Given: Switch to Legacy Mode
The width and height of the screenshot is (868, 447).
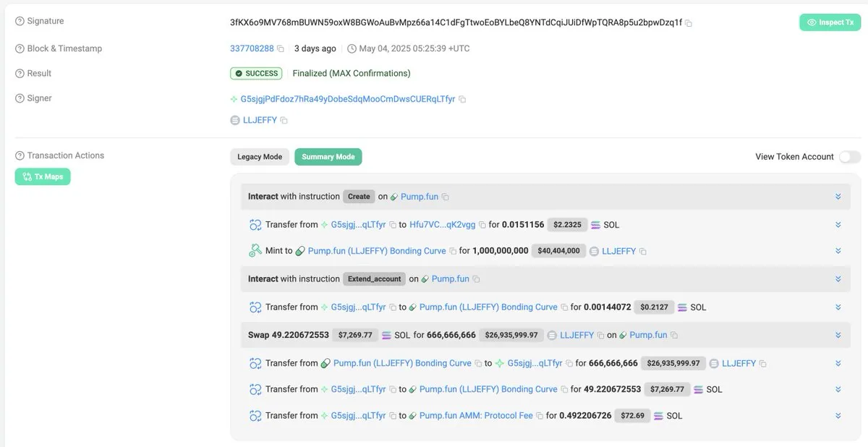Looking at the screenshot, I should 260,157.
